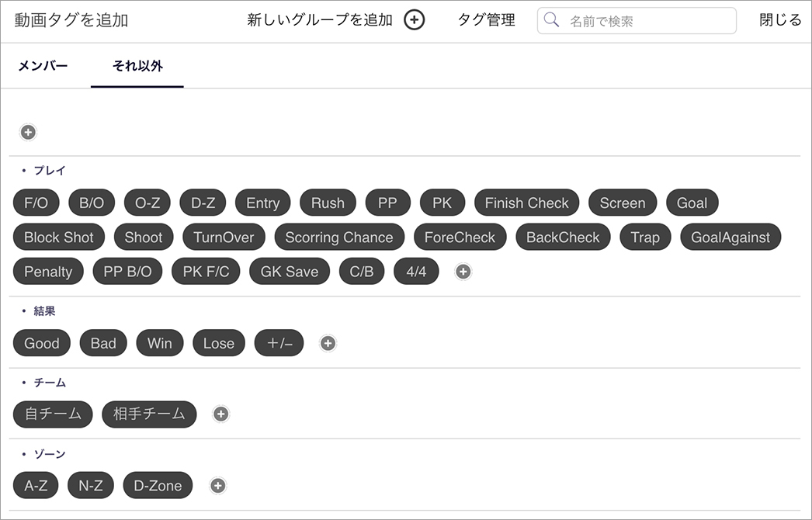
Task: Select the それ以外 tab
Action: (x=137, y=66)
